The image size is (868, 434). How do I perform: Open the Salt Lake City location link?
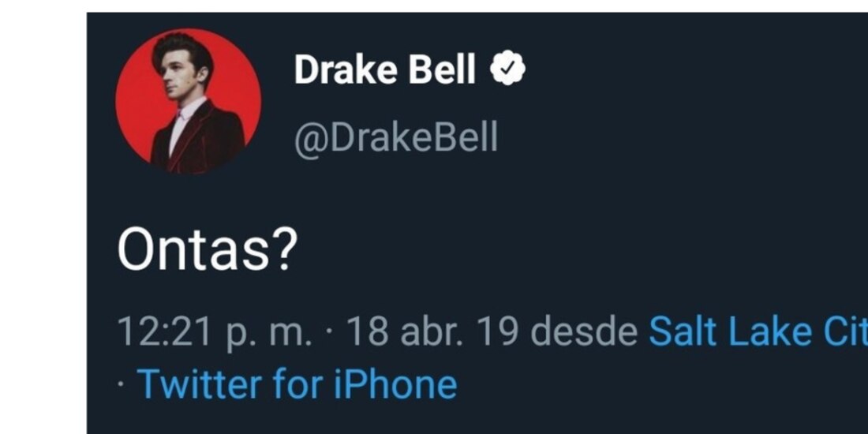click(x=758, y=333)
